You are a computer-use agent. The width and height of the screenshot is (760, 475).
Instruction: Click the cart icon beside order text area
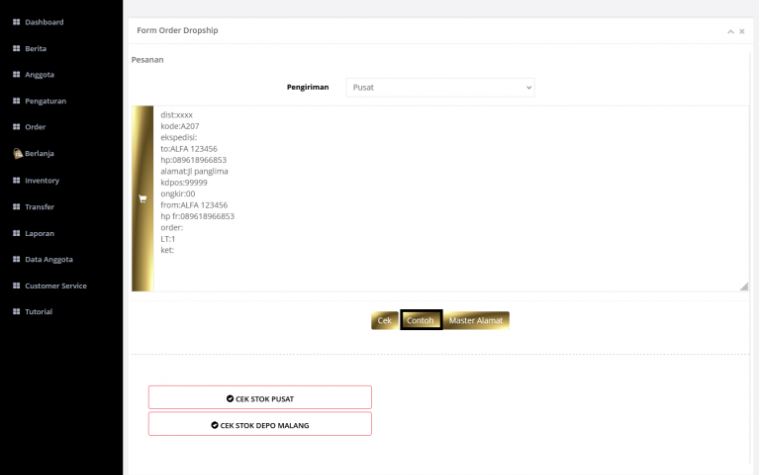point(142,198)
